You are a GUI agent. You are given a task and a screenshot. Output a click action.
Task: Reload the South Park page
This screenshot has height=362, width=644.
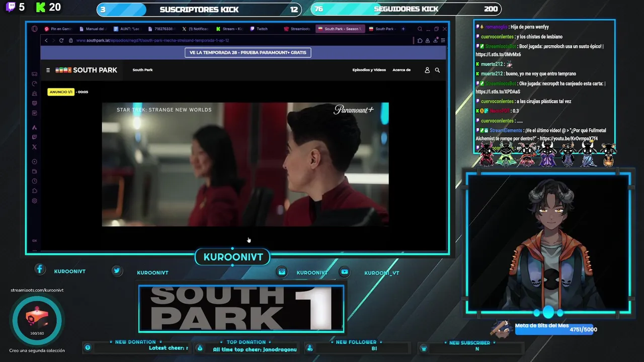(x=61, y=40)
